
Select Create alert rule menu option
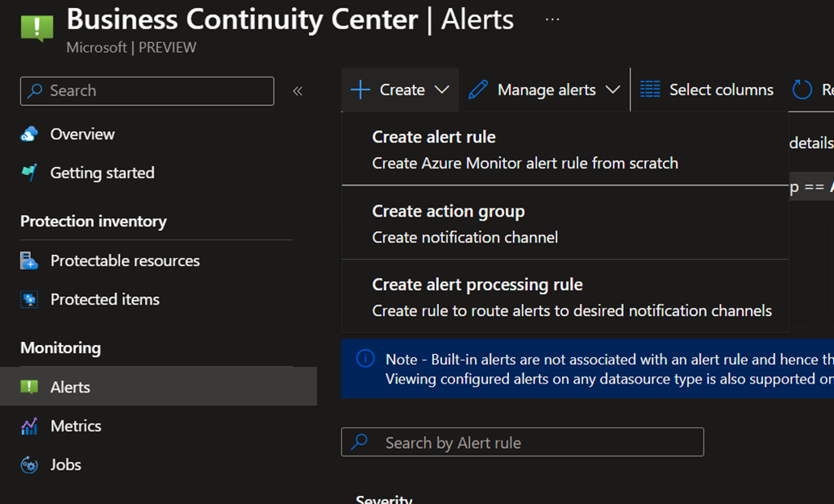click(434, 138)
